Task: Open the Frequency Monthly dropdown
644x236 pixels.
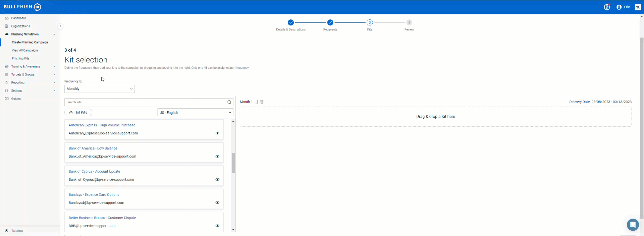Action: [x=100, y=89]
